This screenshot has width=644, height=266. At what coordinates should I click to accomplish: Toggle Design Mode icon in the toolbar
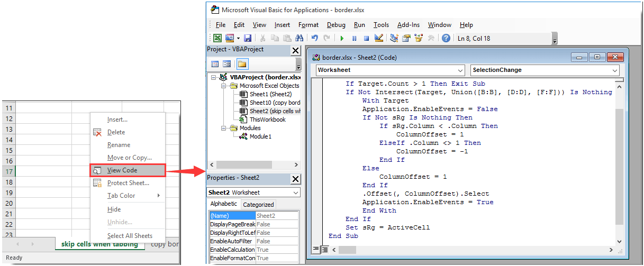pos(378,38)
